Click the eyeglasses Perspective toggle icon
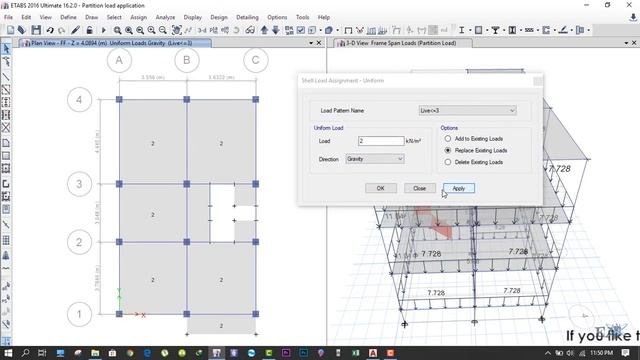 tap(250, 30)
